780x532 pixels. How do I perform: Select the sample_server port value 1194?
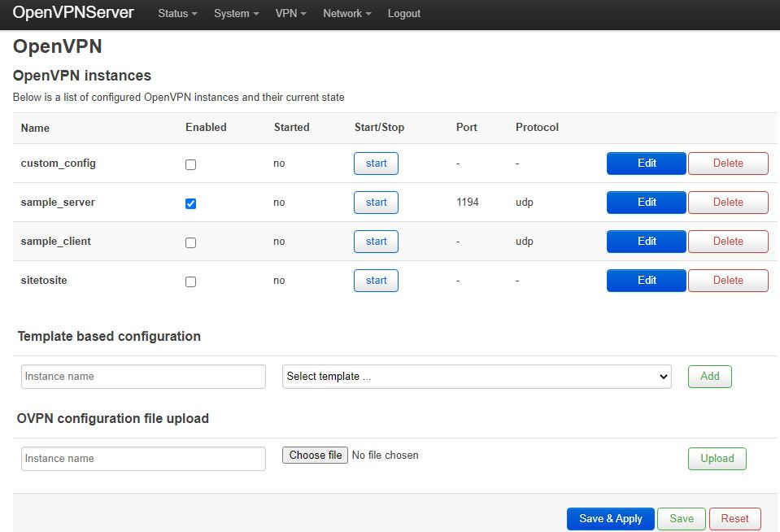click(x=468, y=202)
